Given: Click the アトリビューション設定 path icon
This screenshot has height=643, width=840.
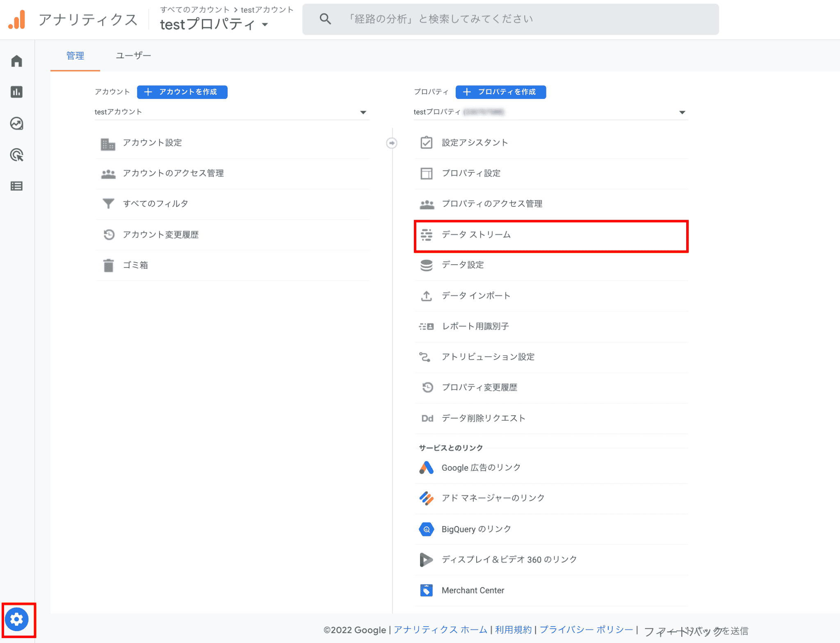Looking at the screenshot, I should pos(425,357).
